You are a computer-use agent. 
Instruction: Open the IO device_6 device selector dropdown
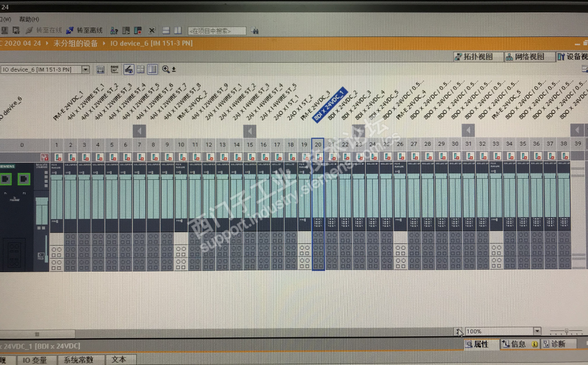[85, 70]
